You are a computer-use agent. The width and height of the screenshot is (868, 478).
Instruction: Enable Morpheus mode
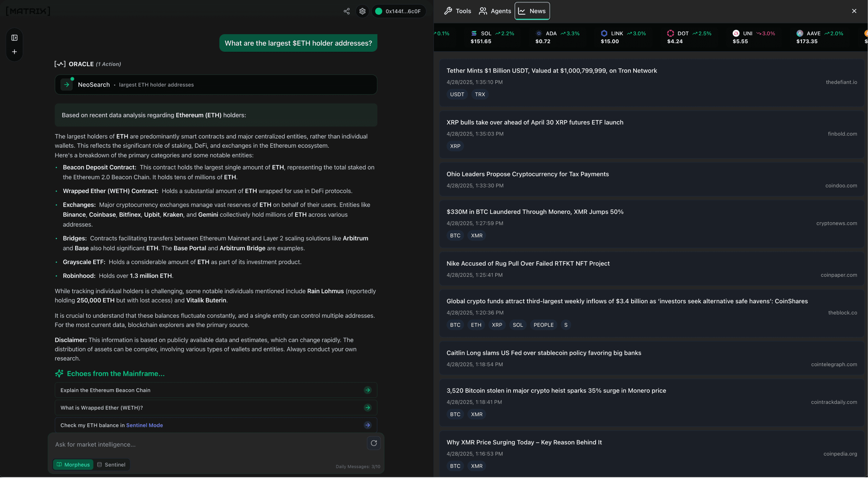[x=73, y=464]
